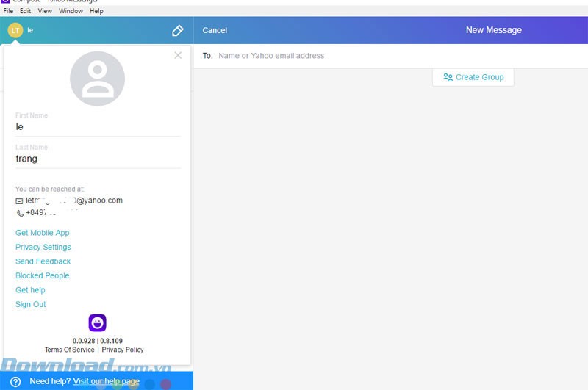The height and width of the screenshot is (390, 588).
Task: Edit the First Name field
Action: [x=97, y=127]
